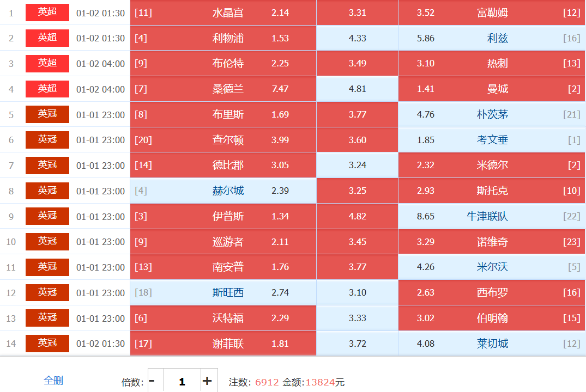Click the 全删 delete-all link
Image resolution: width=586 pixels, height=392 pixels.
(x=53, y=381)
